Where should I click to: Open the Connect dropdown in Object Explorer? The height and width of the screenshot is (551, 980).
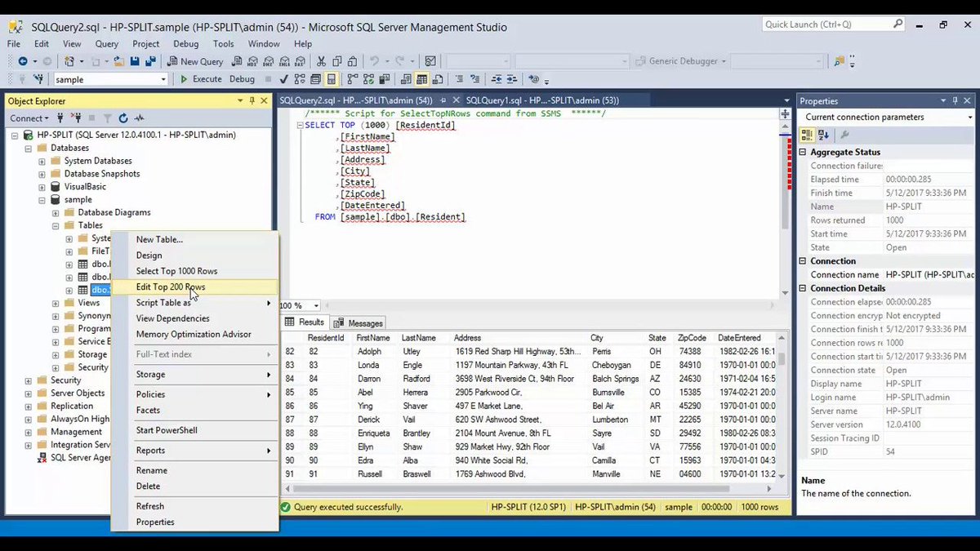point(29,118)
